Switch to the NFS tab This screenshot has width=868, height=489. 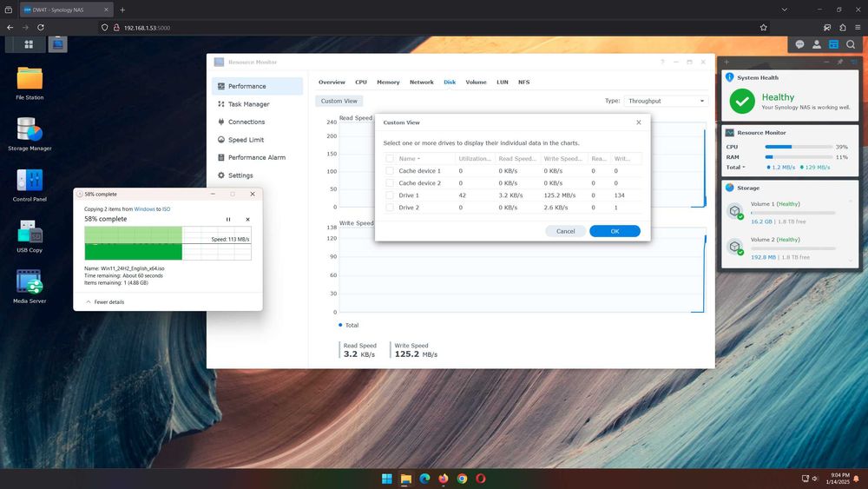[523, 82]
